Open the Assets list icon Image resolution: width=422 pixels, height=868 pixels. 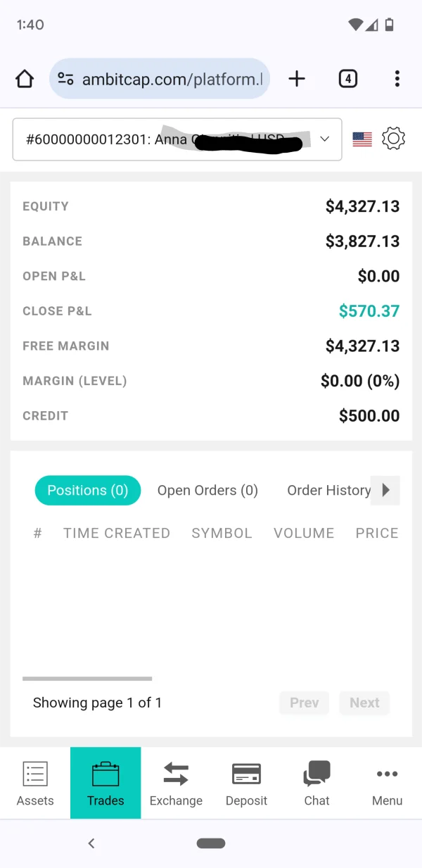pos(34,774)
